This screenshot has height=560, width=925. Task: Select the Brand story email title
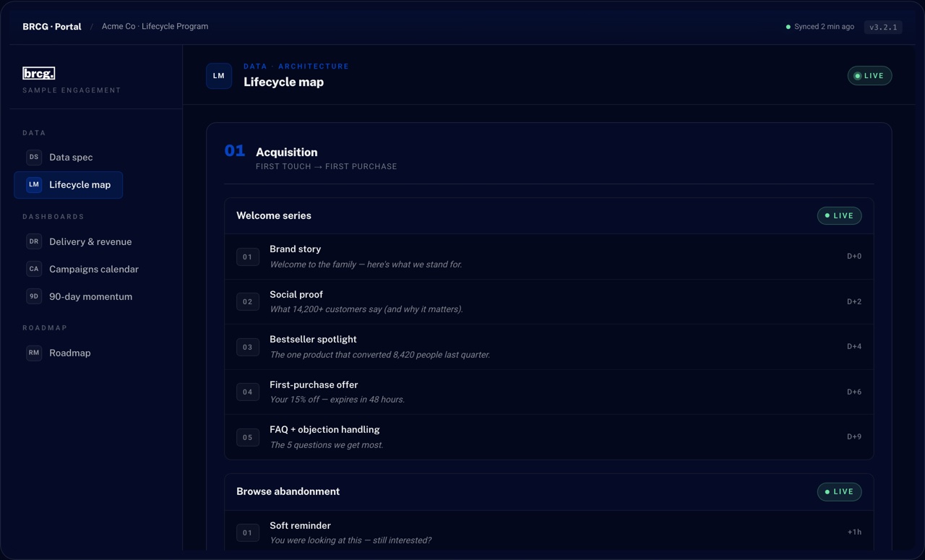(x=295, y=249)
